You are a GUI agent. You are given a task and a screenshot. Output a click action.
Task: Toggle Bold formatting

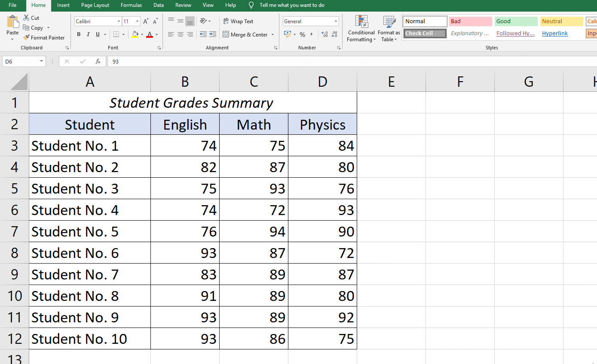[x=79, y=34]
